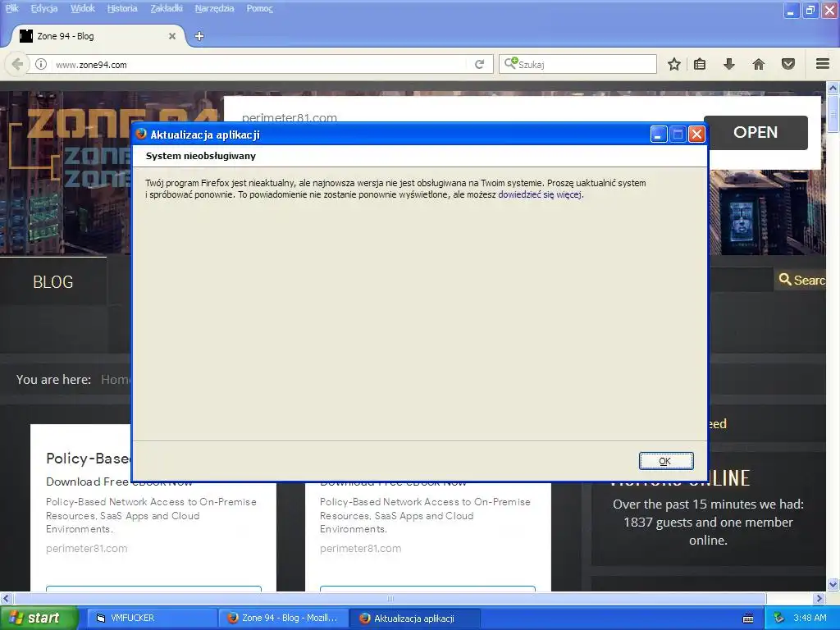Switch to VMFUCKER taskbar window
Viewport: 840px width, 630px height.
pos(152,618)
